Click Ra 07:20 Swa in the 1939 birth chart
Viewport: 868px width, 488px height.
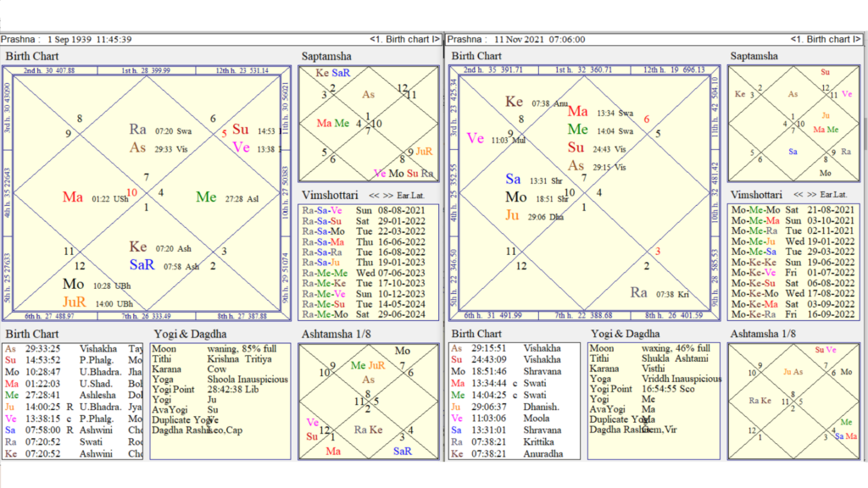coord(160,130)
